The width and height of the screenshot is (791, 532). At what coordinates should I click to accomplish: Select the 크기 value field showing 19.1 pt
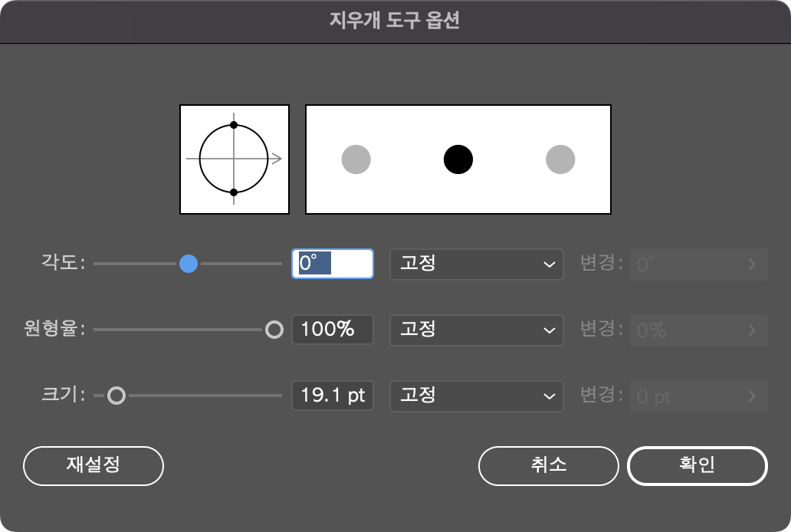332,396
